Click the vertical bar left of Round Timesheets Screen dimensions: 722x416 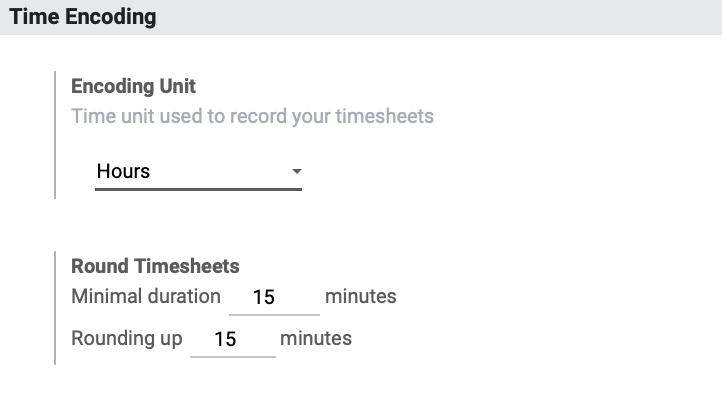tap(55, 308)
